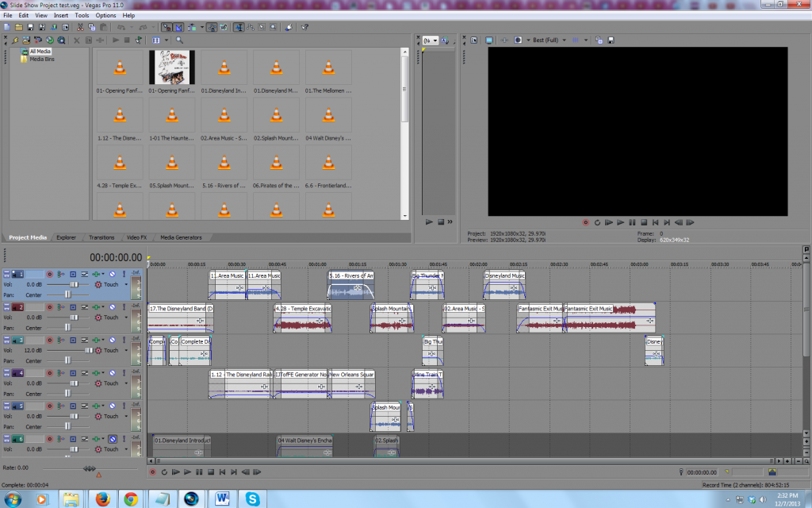Open the Insert menu
Screen dimensions: 812x508
point(61,16)
